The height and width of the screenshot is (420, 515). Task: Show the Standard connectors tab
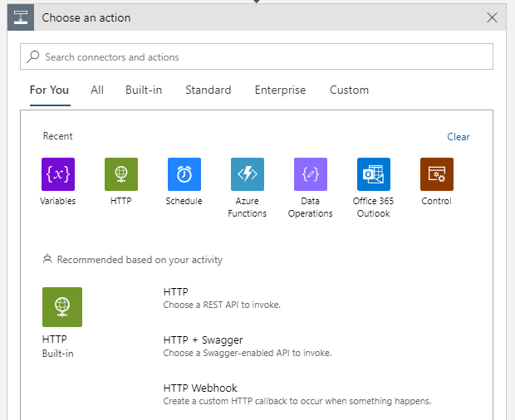tap(208, 90)
